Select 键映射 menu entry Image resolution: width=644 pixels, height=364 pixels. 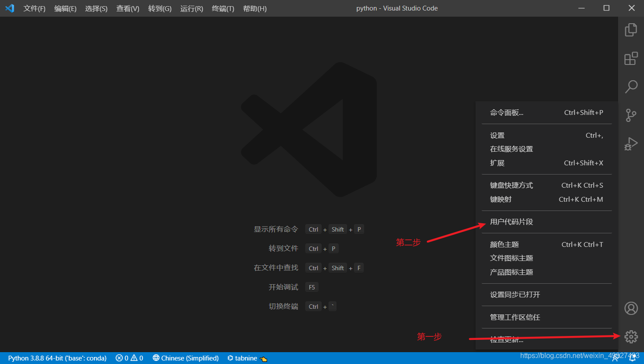click(x=547, y=200)
